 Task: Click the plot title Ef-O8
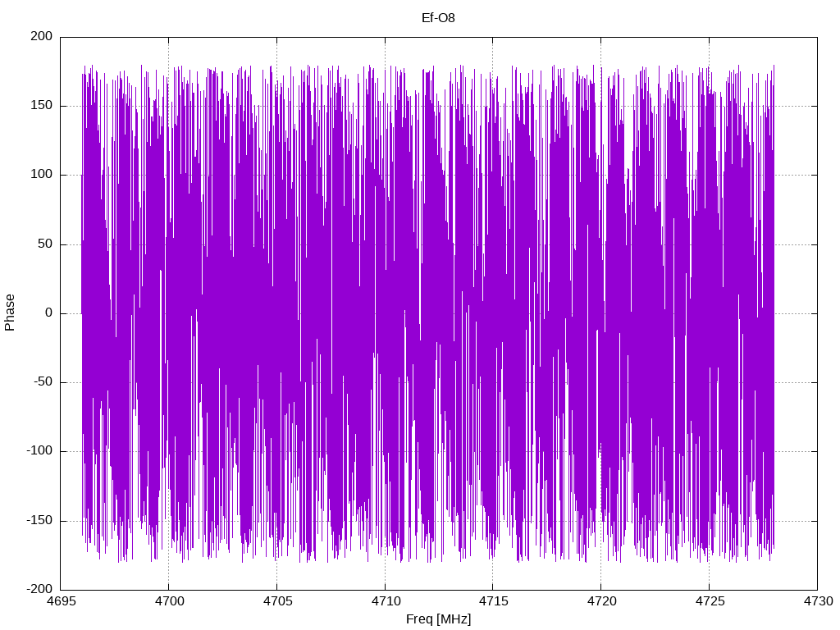(438, 18)
